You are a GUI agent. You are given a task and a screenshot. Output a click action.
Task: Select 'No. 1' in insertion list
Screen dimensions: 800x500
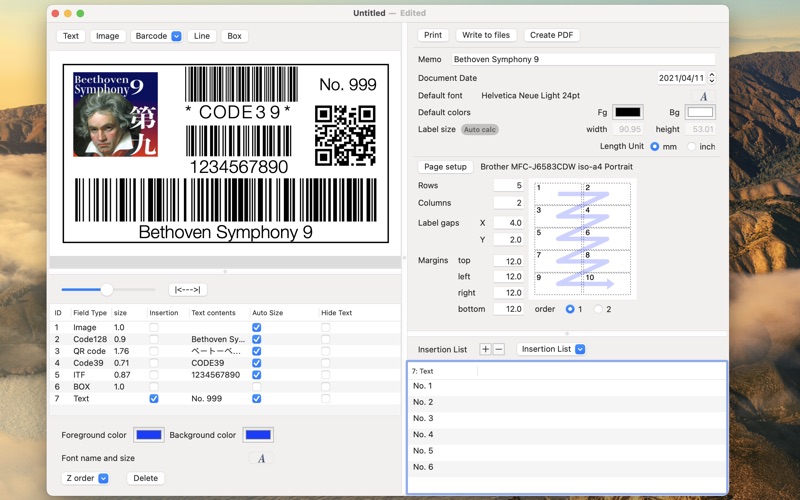coord(567,386)
